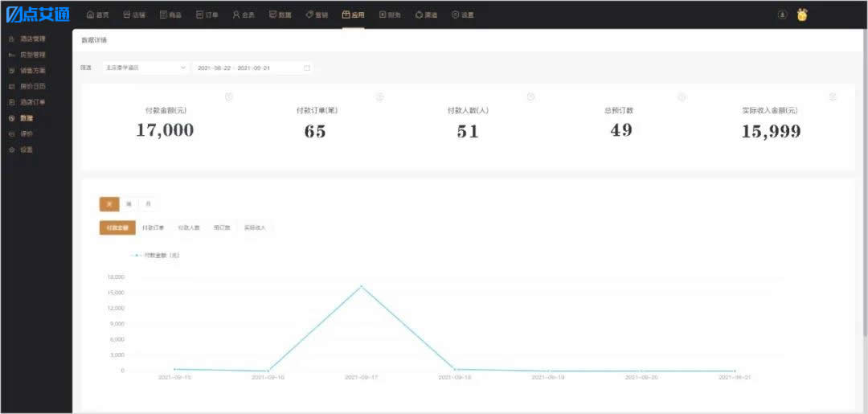The height and width of the screenshot is (414, 868).
Task: Open the top navigation 数据 icon
Action: coord(273,15)
